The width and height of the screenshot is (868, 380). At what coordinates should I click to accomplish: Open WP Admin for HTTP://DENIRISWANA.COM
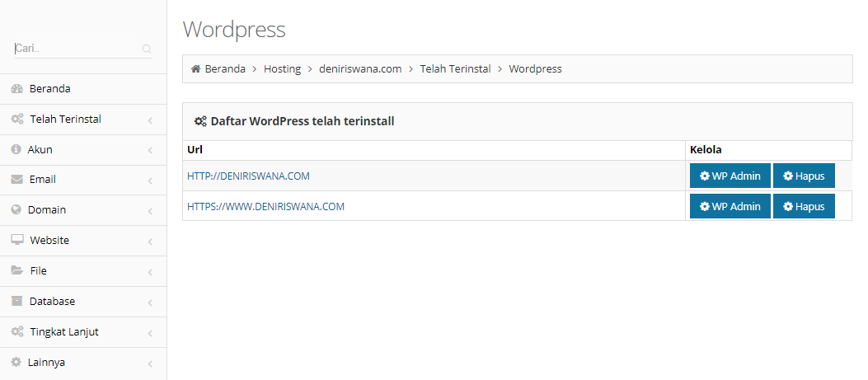coord(730,176)
